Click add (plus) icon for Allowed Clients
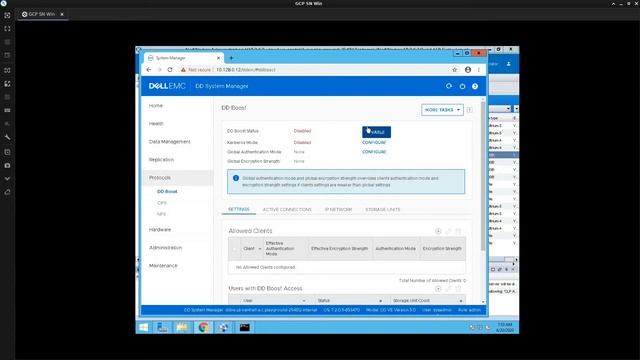Screen dimensions: 640x360 tap(438, 231)
